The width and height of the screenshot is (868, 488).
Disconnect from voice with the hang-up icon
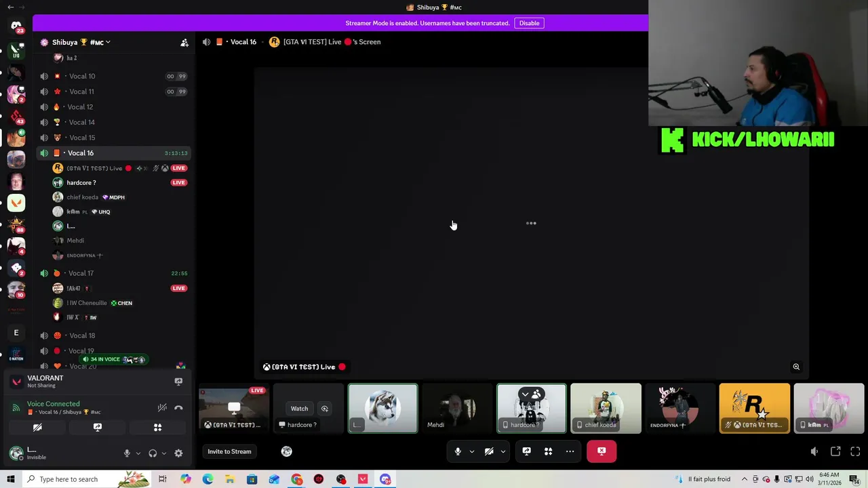point(178,407)
